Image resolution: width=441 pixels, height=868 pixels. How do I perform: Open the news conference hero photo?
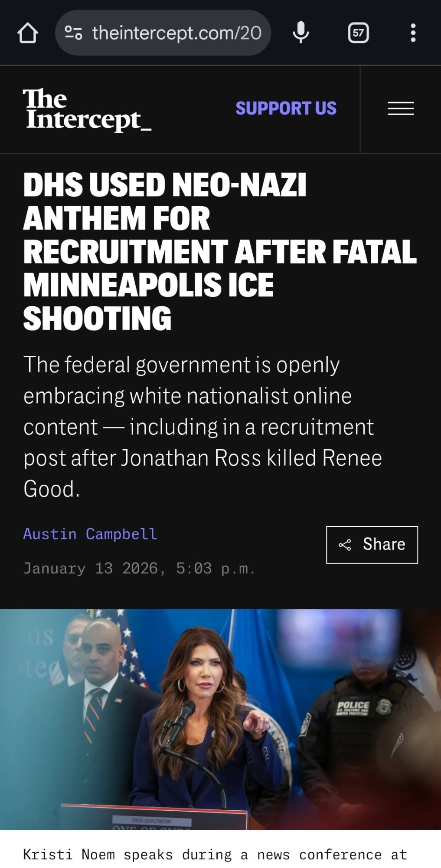(x=220, y=719)
